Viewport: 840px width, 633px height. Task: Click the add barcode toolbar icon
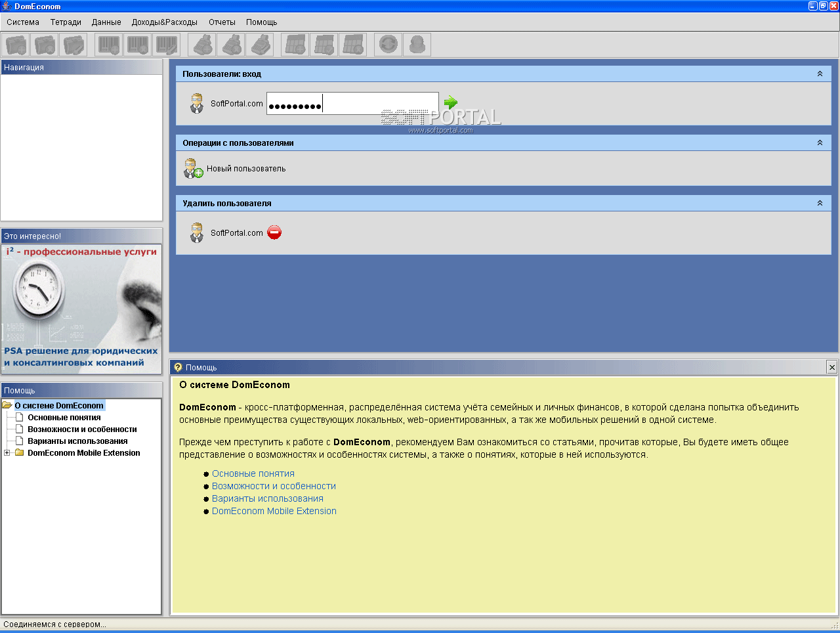(x=110, y=45)
